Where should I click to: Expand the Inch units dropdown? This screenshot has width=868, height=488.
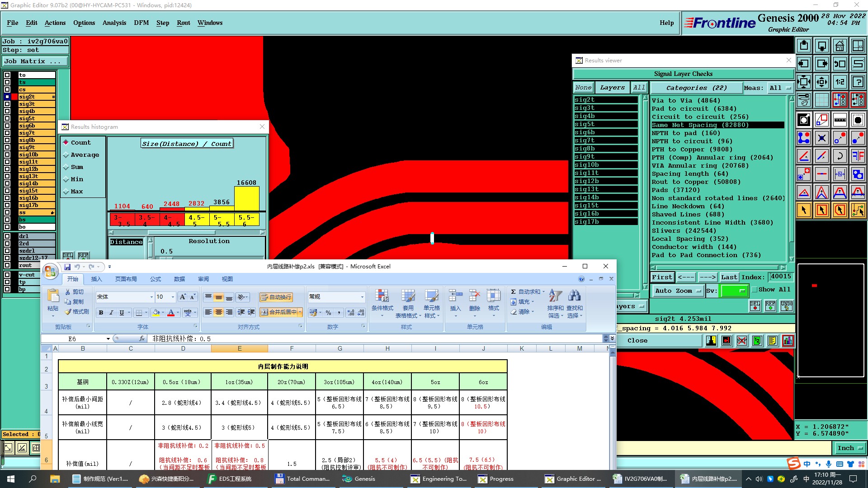849,448
